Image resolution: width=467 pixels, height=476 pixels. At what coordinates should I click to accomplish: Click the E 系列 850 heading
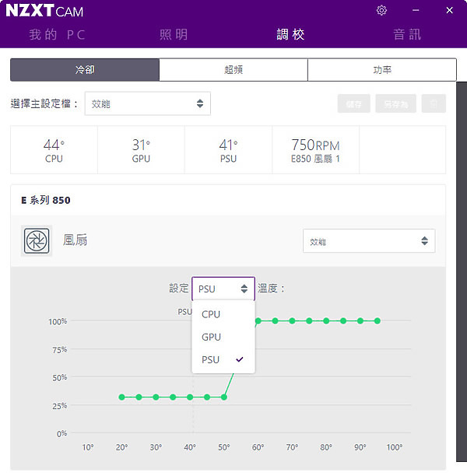[x=46, y=201]
